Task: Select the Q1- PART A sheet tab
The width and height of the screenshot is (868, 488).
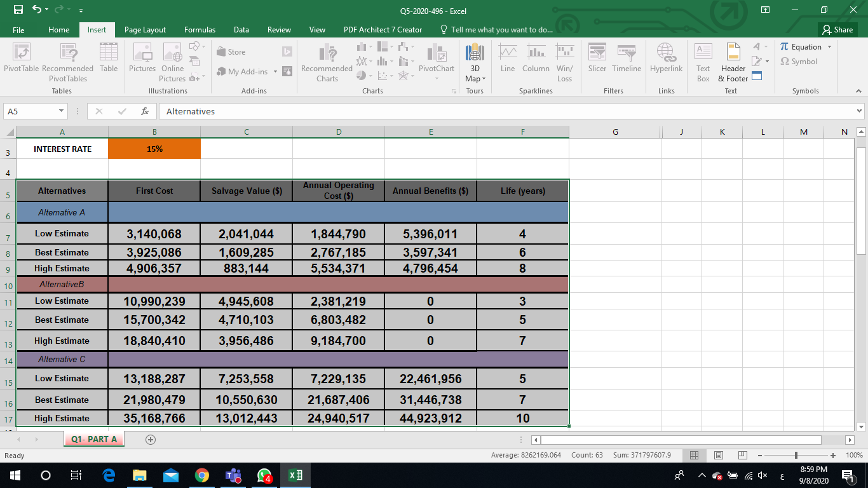Action: click(94, 439)
